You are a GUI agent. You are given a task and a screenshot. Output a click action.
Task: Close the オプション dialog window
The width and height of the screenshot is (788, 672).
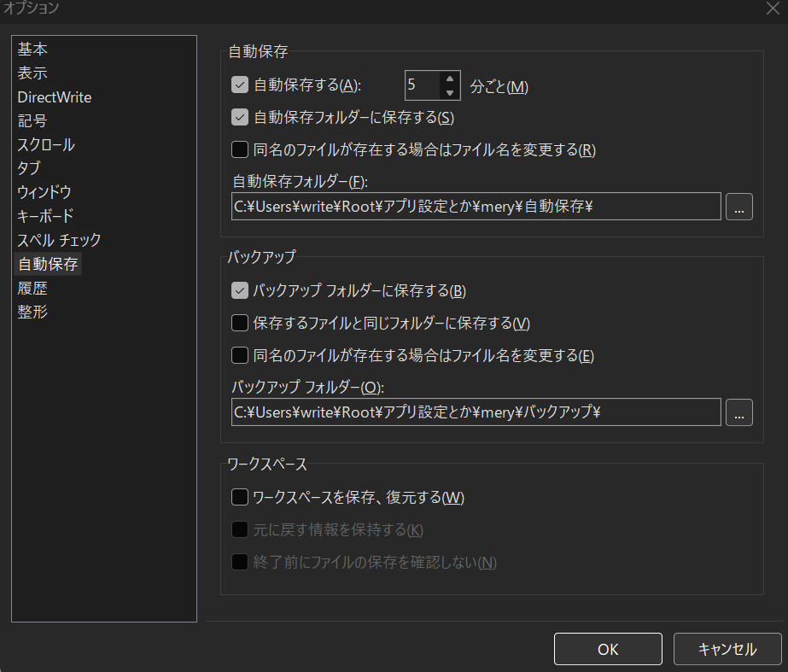[x=773, y=8]
